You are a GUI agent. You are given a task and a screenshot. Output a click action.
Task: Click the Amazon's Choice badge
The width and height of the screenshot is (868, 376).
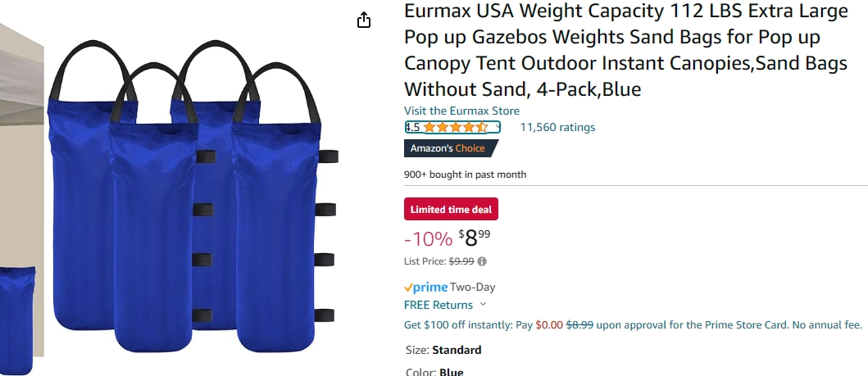tap(451, 148)
